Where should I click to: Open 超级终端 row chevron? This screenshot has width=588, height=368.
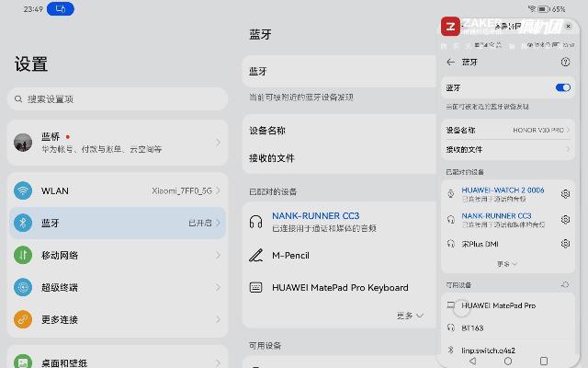(218, 288)
